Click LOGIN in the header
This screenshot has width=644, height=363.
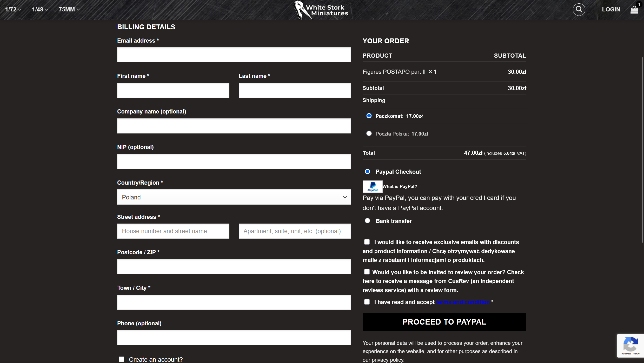point(611,10)
